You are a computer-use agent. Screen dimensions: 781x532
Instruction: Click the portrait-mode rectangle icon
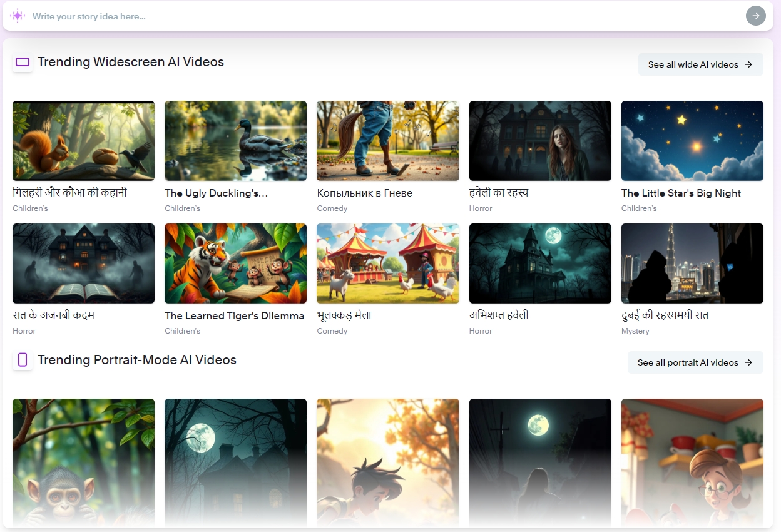coord(23,360)
